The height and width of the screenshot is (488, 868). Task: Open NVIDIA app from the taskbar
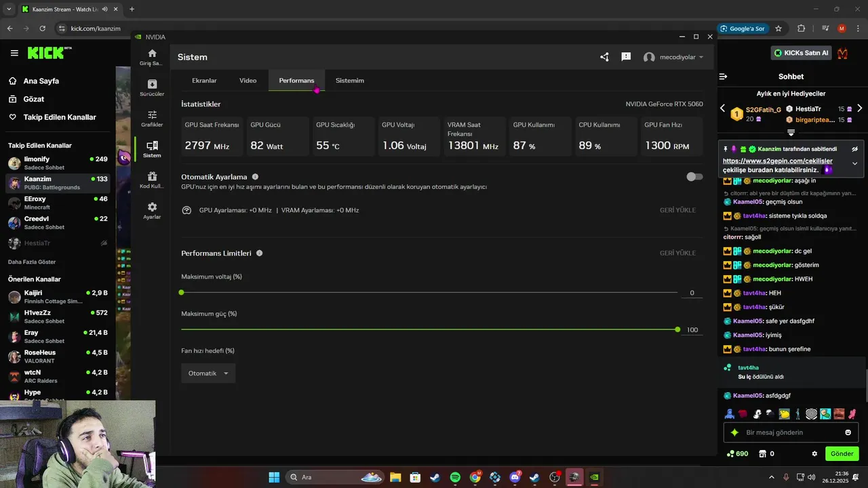(x=595, y=477)
